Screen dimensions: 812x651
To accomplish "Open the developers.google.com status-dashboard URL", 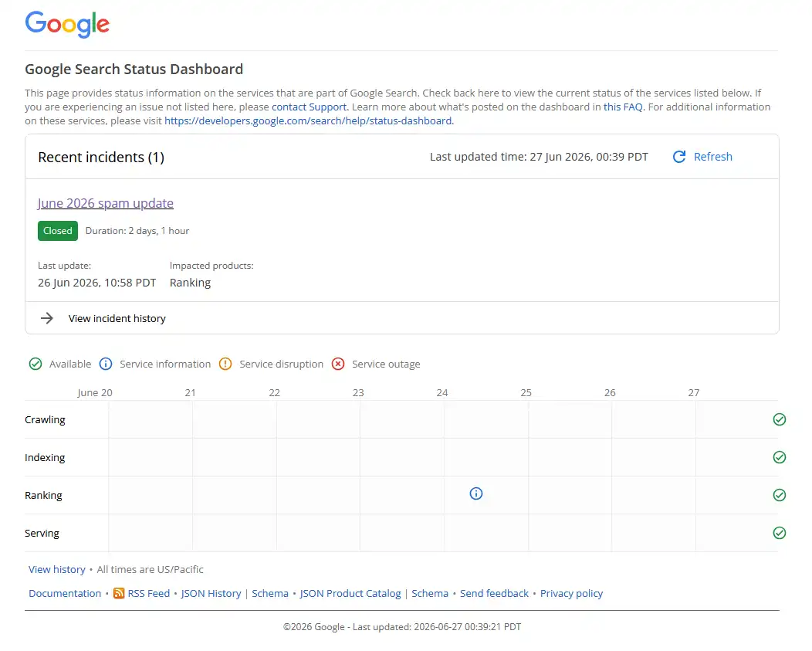I will [x=309, y=120].
